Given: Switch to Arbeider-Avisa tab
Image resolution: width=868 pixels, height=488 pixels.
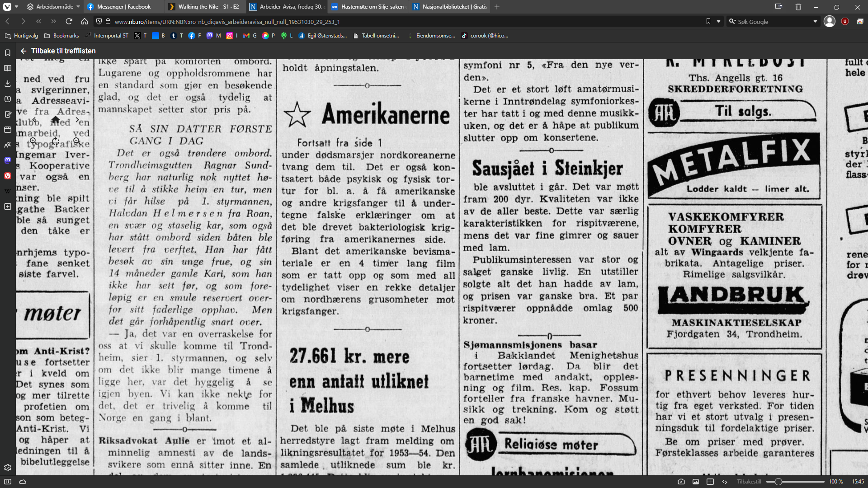Looking at the screenshot, I should [x=286, y=7].
